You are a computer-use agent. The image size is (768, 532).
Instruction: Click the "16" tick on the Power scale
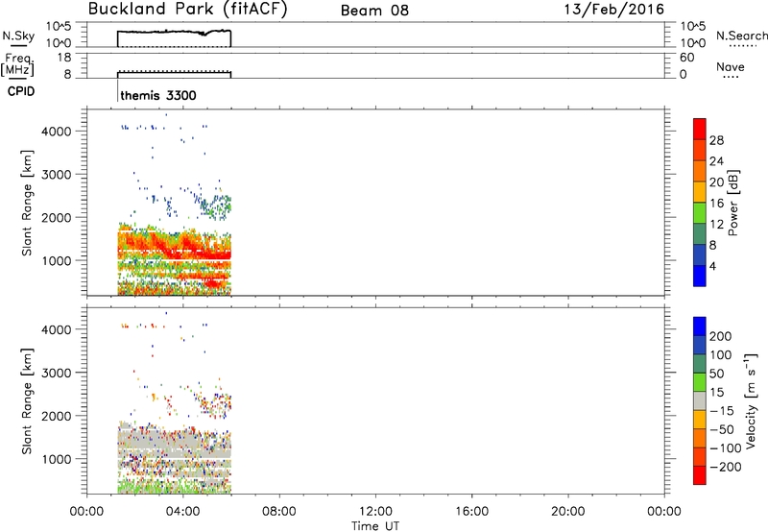point(716,204)
